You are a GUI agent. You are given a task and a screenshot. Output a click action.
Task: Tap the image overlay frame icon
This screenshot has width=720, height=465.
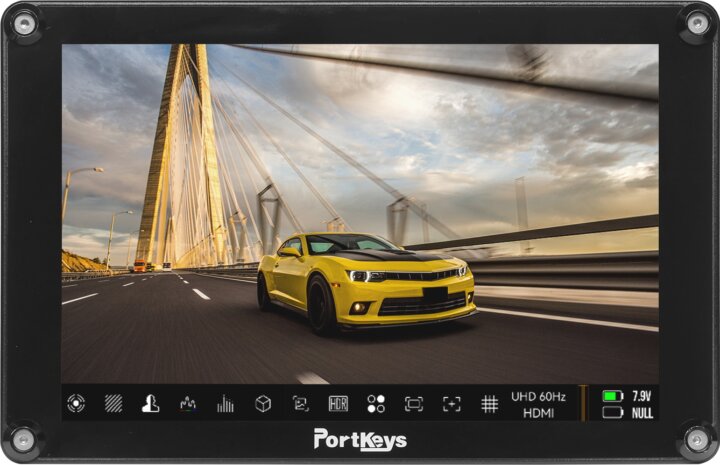pos(301,404)
